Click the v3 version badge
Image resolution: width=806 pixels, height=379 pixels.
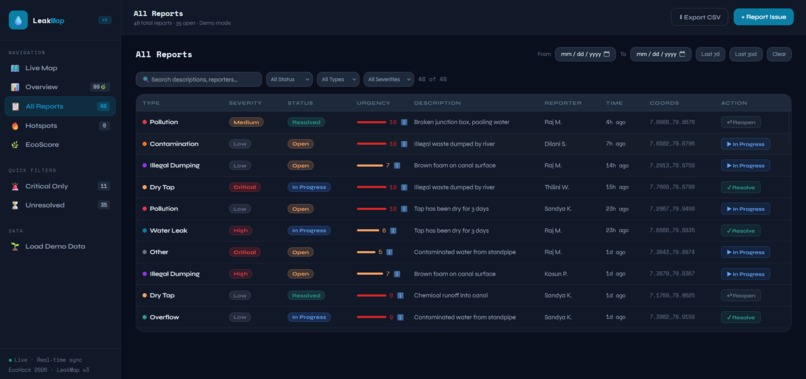pyautogui.click(x=105, y=21)
